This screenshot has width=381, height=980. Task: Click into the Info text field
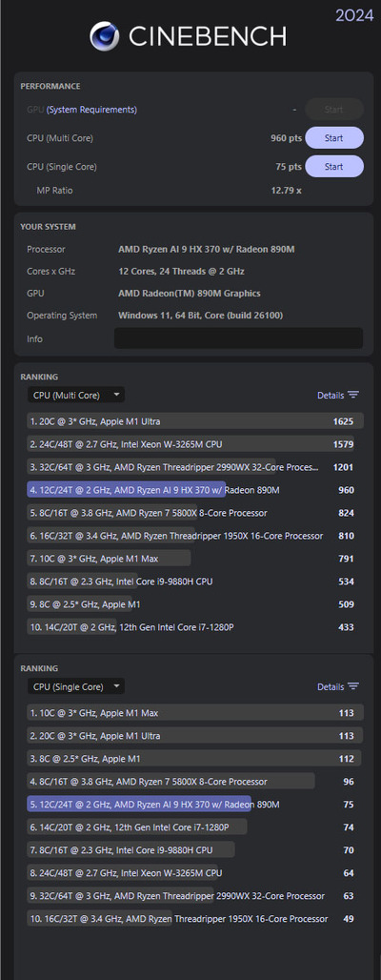[238, 338]
